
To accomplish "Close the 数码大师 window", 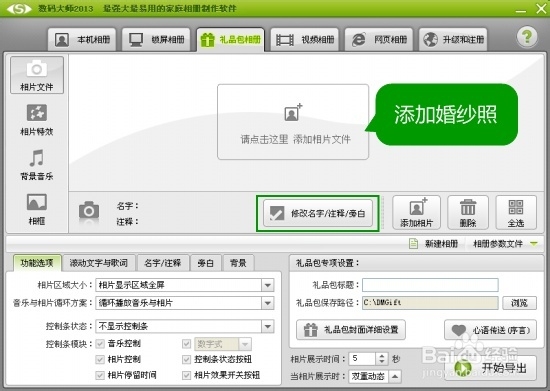I will 541,8.
